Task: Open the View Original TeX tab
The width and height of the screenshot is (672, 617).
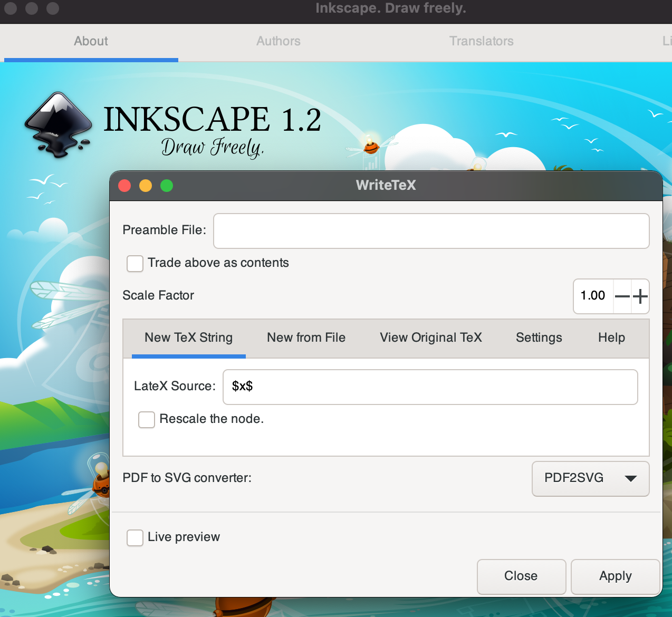Action: (431, 338)
